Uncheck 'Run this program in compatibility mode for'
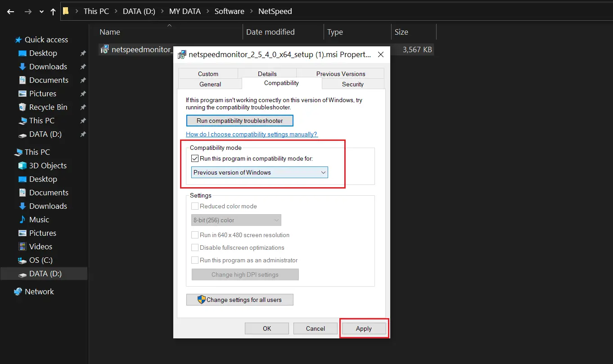 [195, 158]
